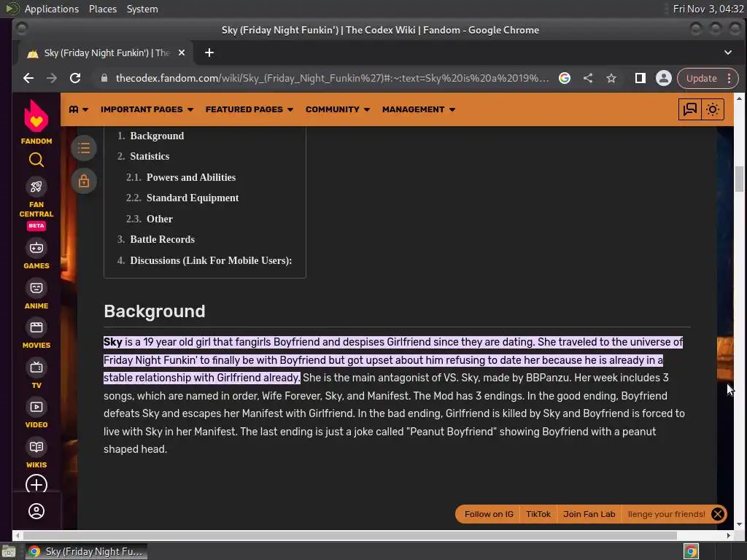Viewport: 747px width, 560px height.
Task: Click the forward navigation arrow
Action: [52, 78]
